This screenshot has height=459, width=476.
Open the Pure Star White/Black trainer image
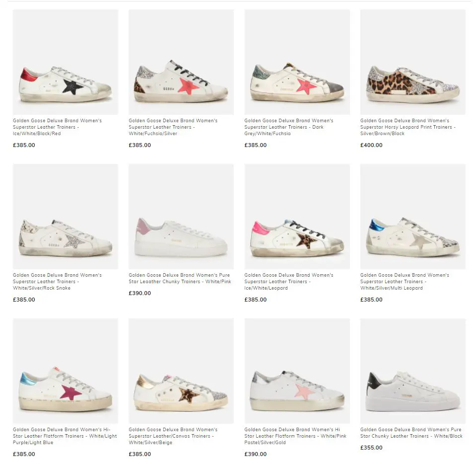(x=413, y=371)
